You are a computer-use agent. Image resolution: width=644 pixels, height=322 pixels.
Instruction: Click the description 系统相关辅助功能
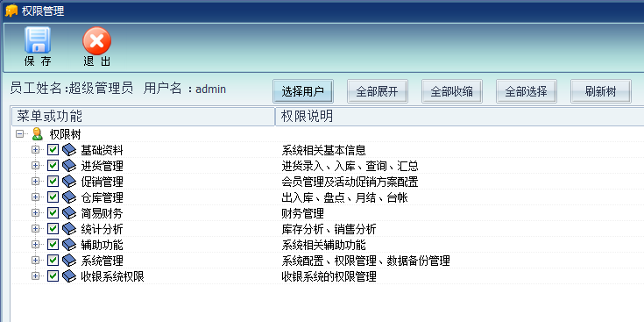point(323,245)
